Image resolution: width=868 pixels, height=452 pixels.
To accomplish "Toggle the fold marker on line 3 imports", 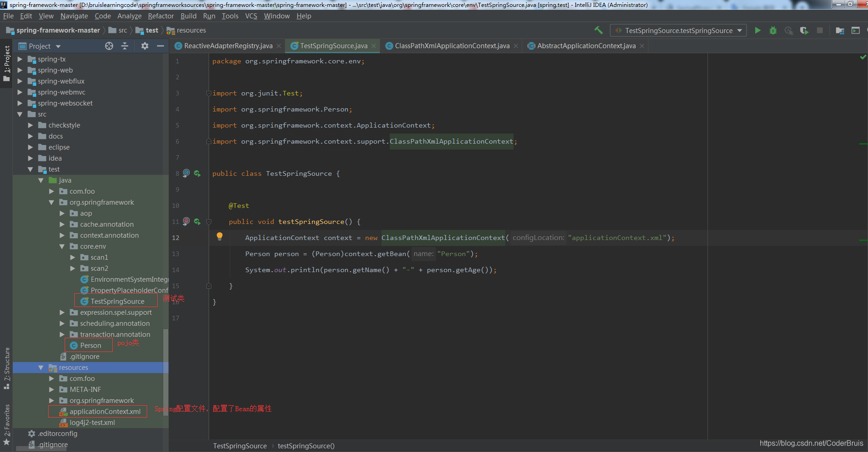I will coord(209,93).
